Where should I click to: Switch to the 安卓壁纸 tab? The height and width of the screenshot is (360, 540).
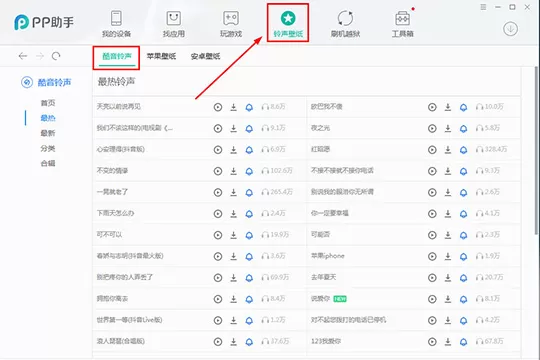(205, 56)
